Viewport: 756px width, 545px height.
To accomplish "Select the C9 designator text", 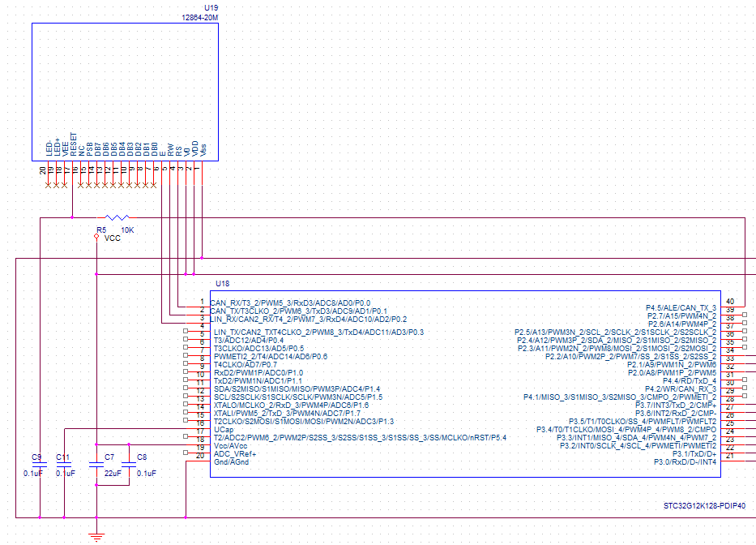I will click(x=36, y=457).
